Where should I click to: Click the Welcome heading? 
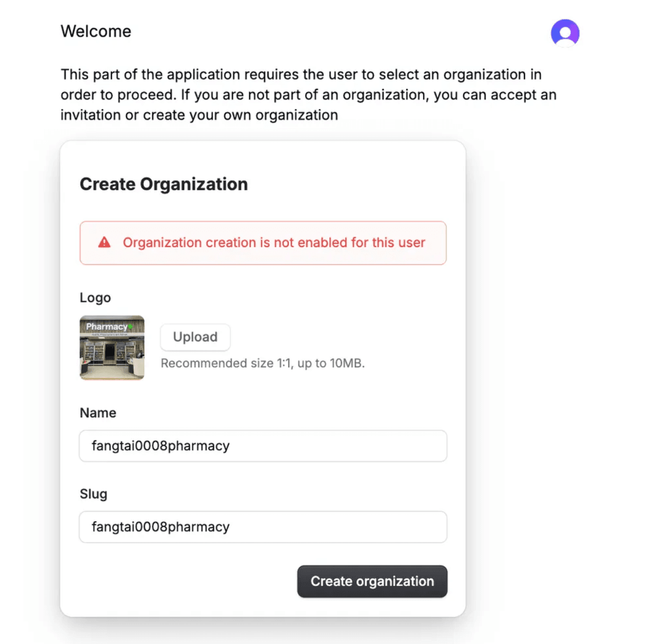96,31
